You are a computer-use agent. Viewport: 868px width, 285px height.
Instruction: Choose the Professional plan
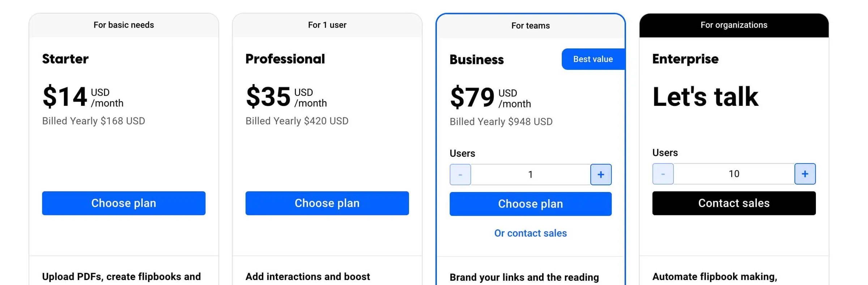pyautogui.click(x=327, y=203)
